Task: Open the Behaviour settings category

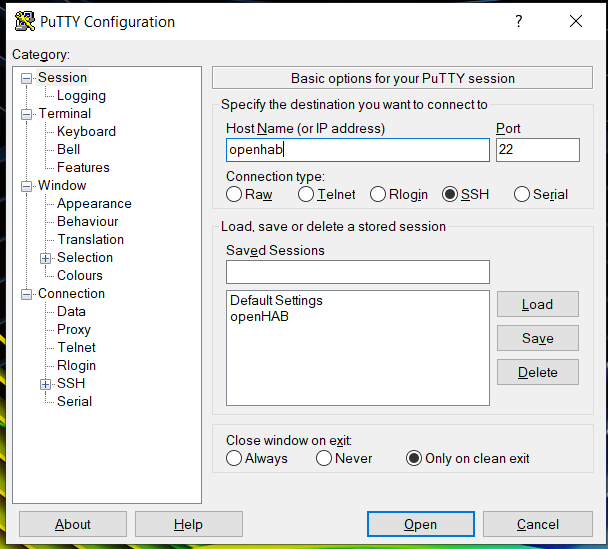Action: click(88, 221)
